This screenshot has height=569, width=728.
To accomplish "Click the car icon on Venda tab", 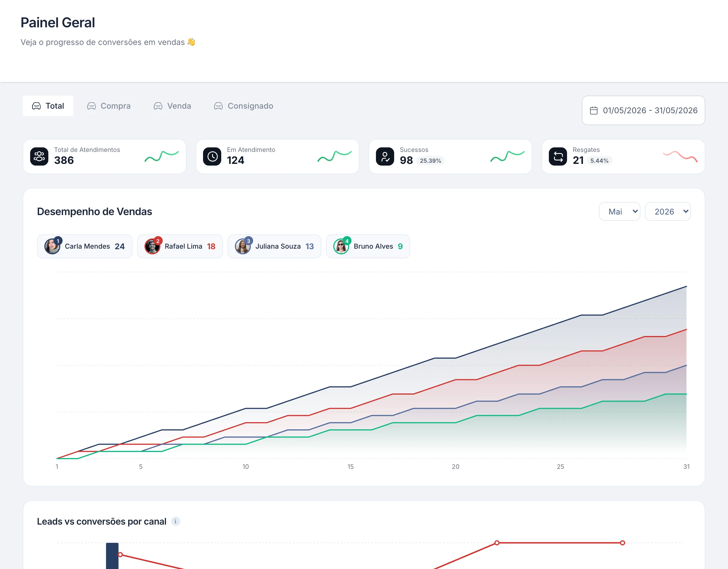I will click(x=158, y=106).
